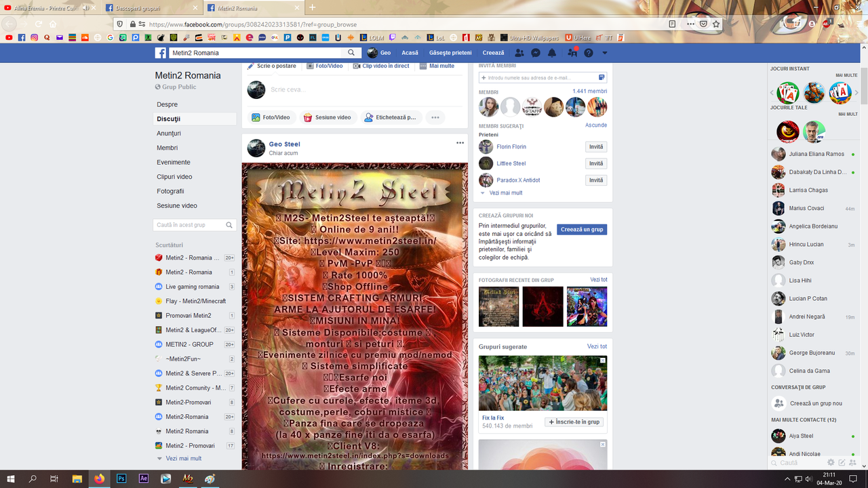This screenshot has width=868, height=488.
Task: Open the Ultra-HD Wallpapers bookmark
Action: tap(530, 38)
